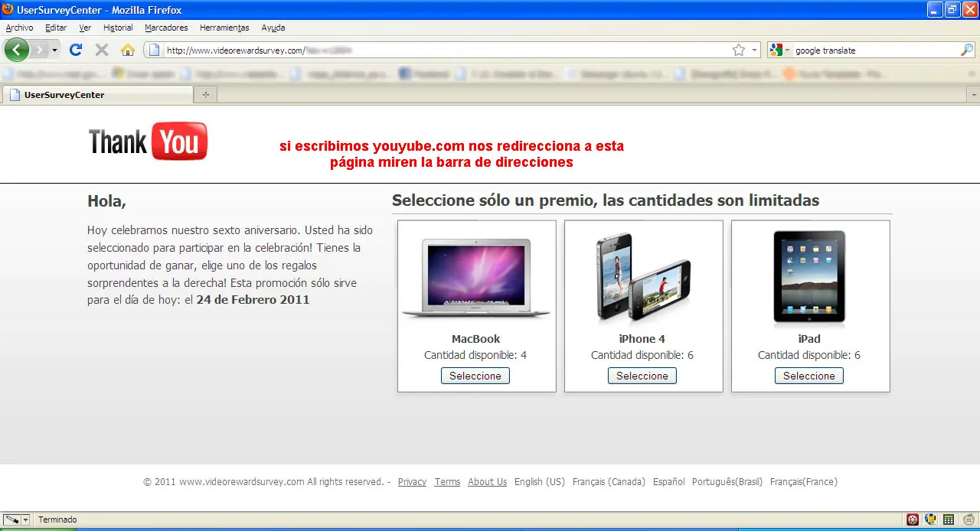This screenshot has width=980, height=531.
Task: Open the Privacy link in footer
Action: coord(412,482)
